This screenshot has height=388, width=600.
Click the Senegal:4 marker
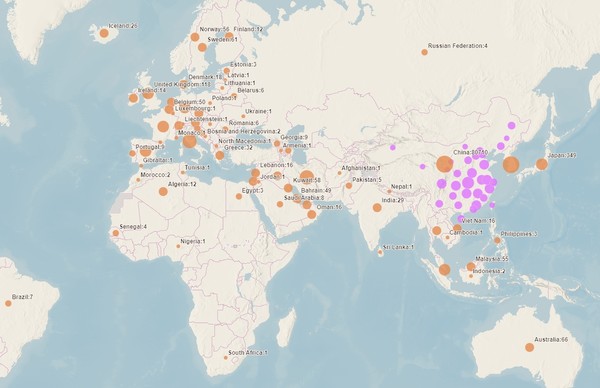click(116, 233)
